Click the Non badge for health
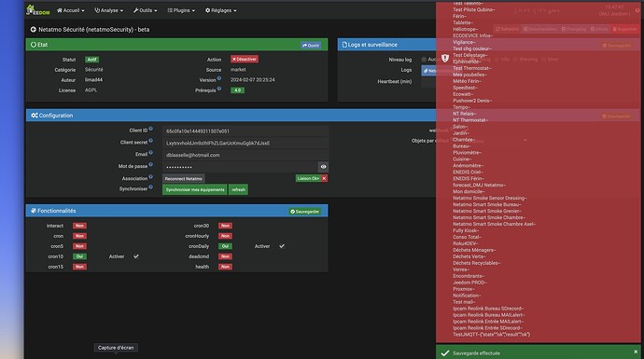Image resolution: width=644 pixels, height=359 pixels. coord(225,267)
